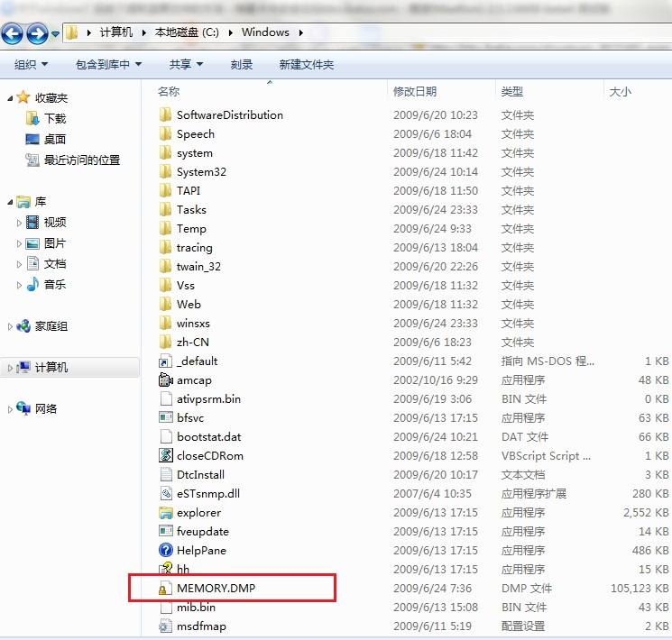Screen dimensions: 672x640
Task: Select the _default shortcut icon
Action: coord(165,361)
